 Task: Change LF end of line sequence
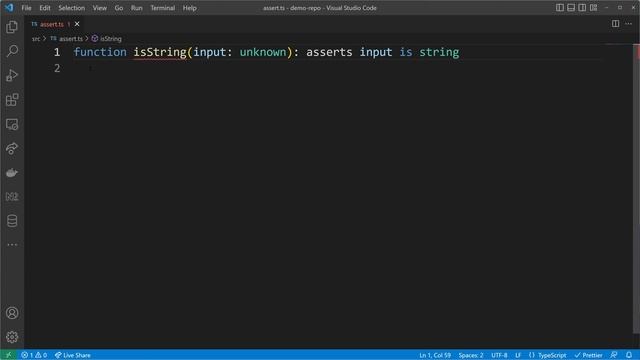pos(518,355)
